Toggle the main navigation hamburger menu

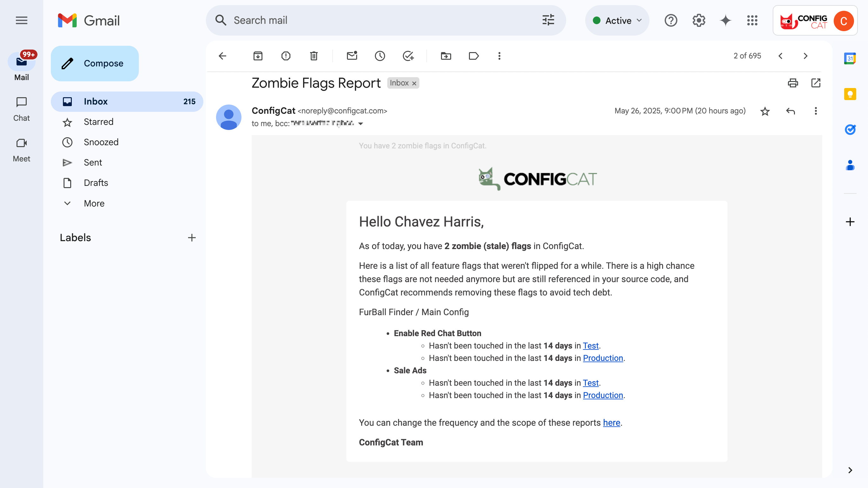(x=22, y=20)
